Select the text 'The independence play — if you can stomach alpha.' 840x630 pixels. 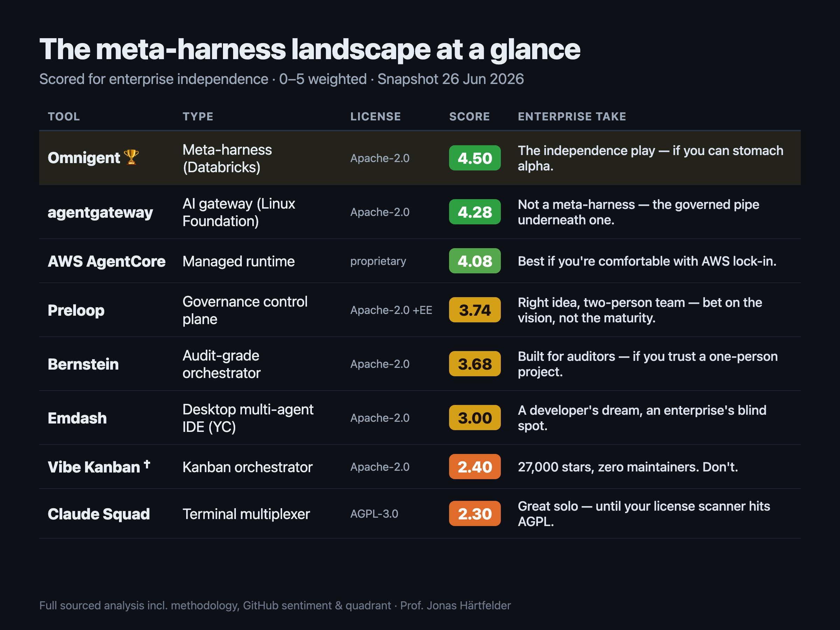tap(651, 158)
